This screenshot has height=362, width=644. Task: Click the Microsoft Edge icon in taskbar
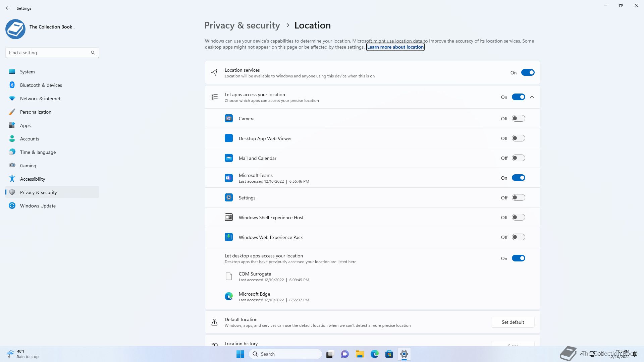374,354
